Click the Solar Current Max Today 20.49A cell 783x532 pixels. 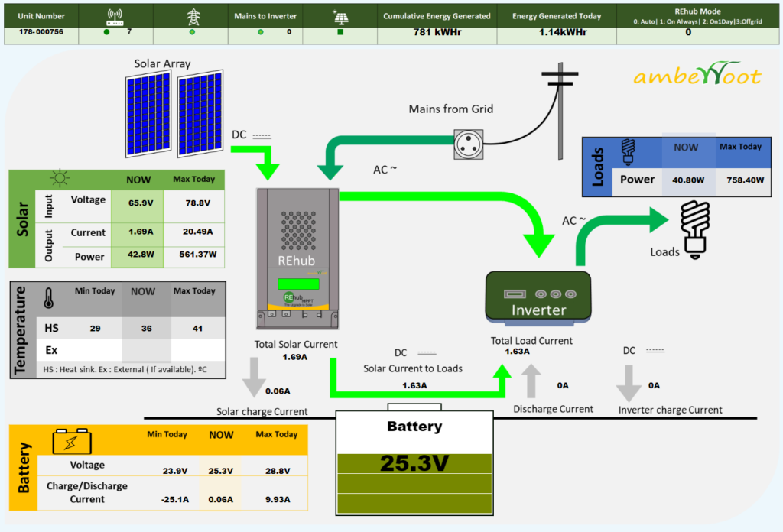(198, 232)
